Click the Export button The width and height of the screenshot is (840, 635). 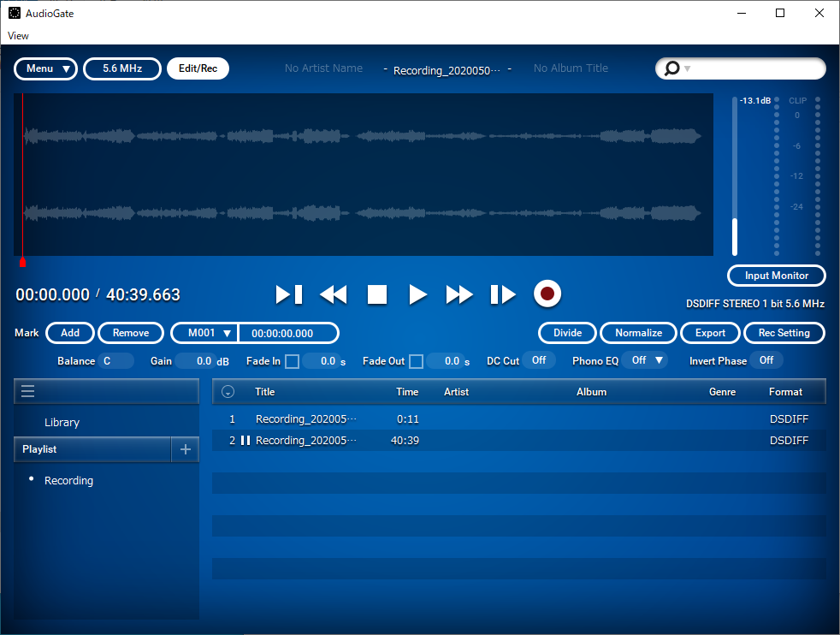(x=710, y=333)
